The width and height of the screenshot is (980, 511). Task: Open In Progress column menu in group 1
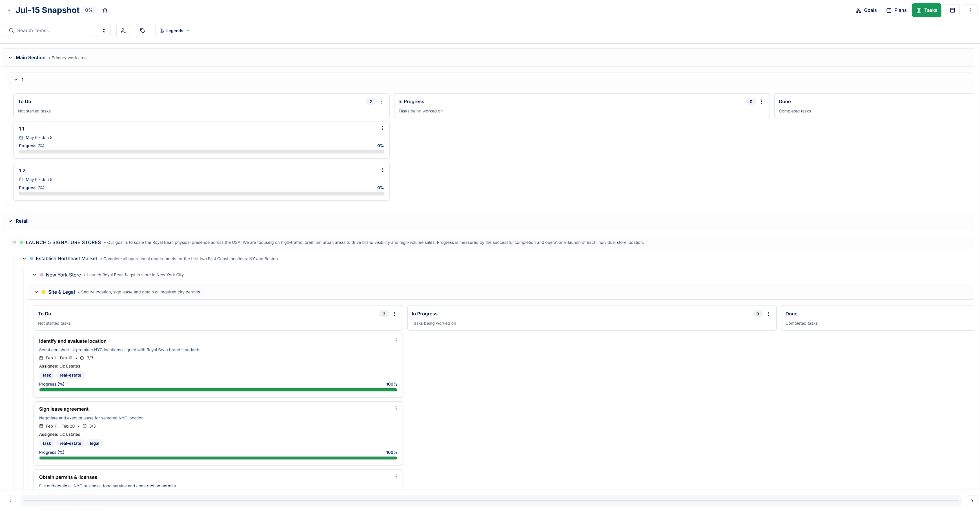pyautogui.click(x=761, y=101)
